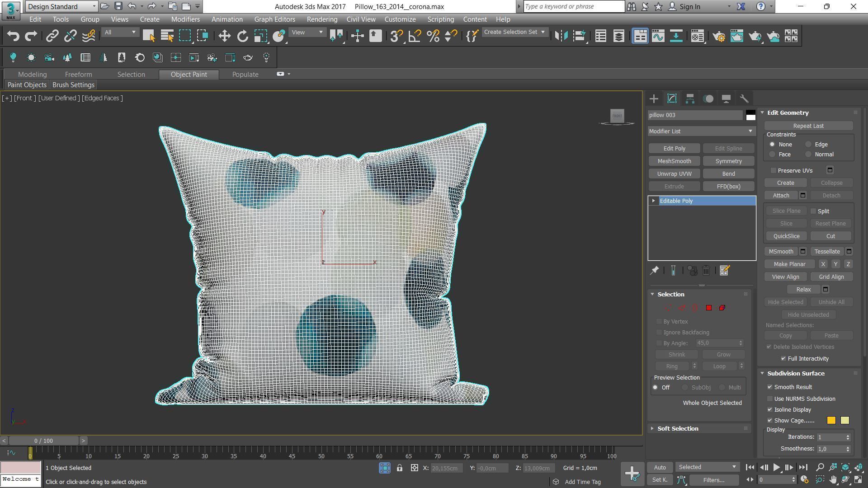Open the Graph Editors menu
The image size is (868, 488).
click(274, 19)
